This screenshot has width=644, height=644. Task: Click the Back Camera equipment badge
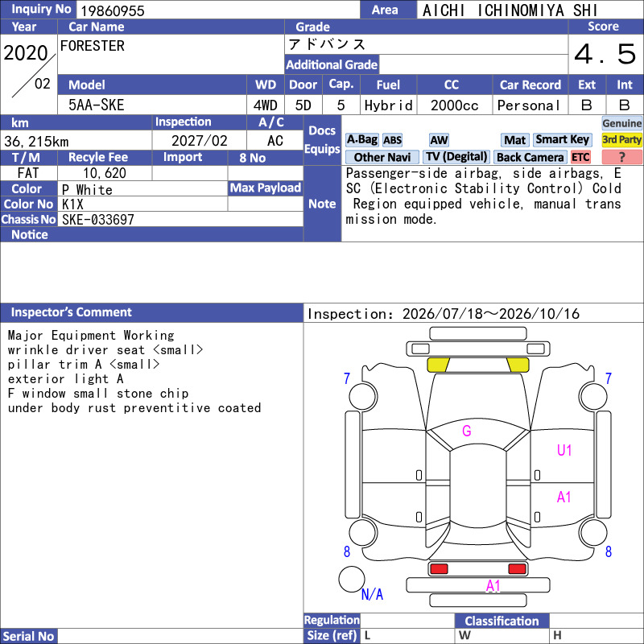(530, 157)
